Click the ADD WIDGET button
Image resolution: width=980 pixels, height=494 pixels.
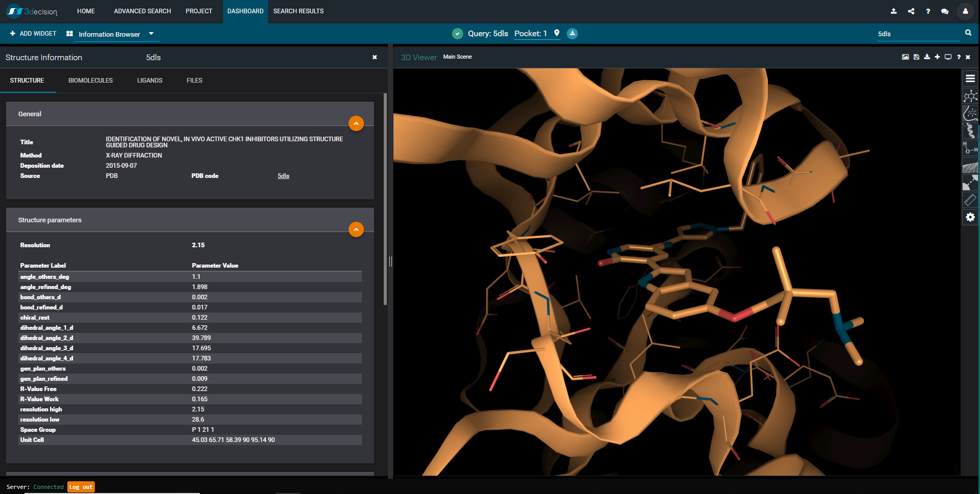(x=33, y=34)
